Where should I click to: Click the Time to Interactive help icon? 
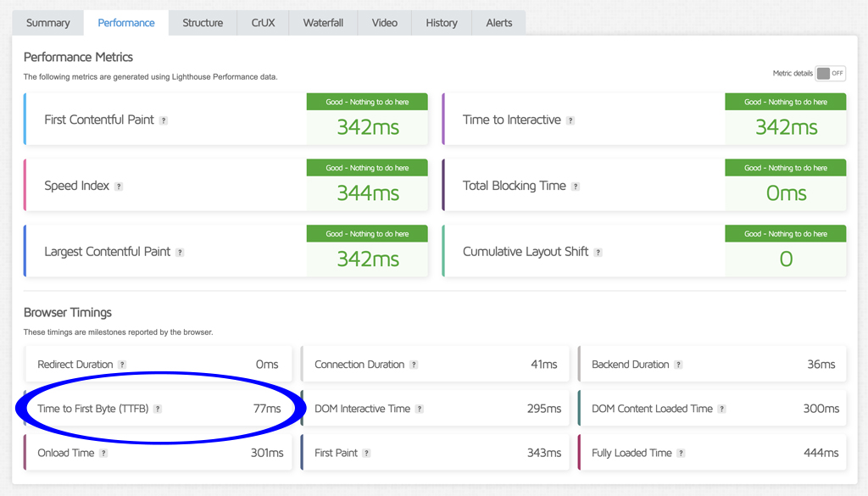tap(570, 120)
